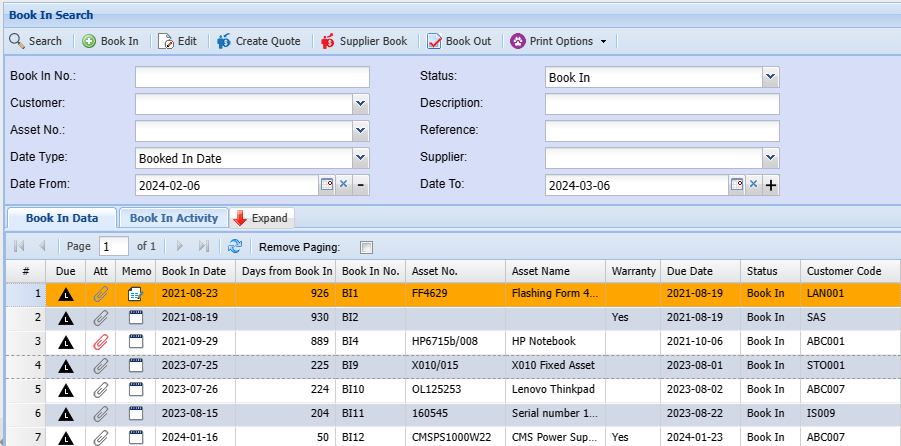
Task: Select the Book In Data tab
Action: coord(62,218)
